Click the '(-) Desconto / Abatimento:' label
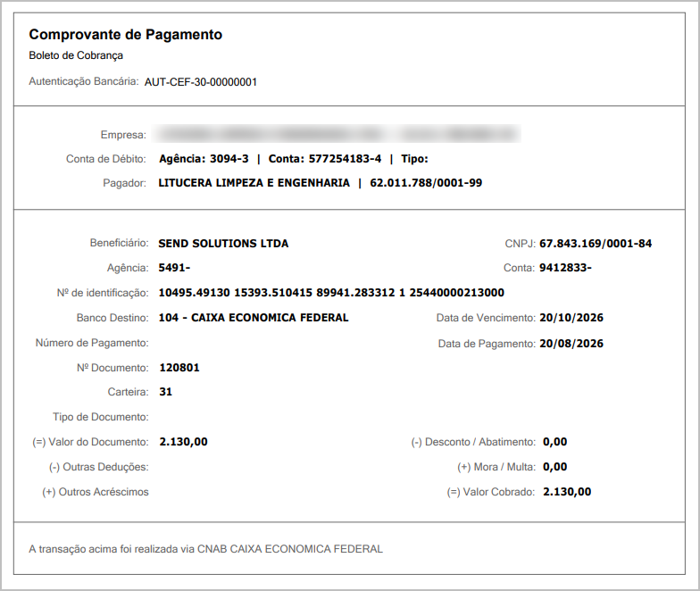The height and width of the screenshot is (591, 700). pyautogui.click(x=473, y=442)
